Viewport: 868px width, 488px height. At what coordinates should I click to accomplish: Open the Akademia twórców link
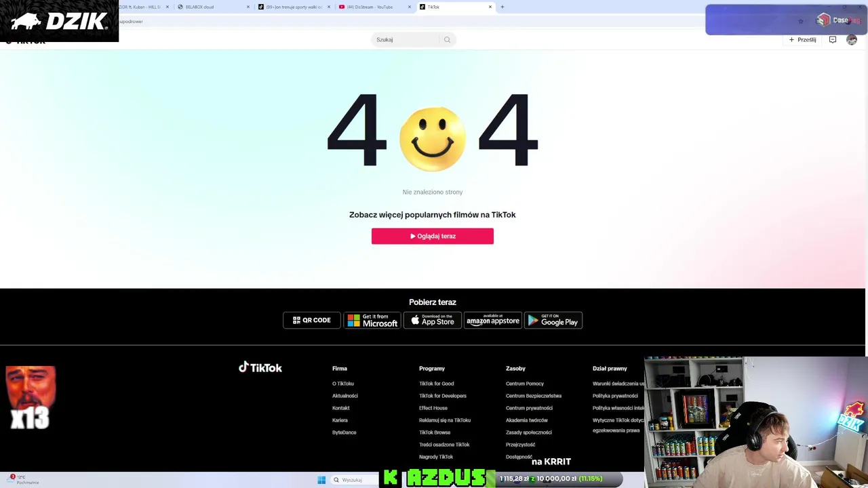click(527, 420)
